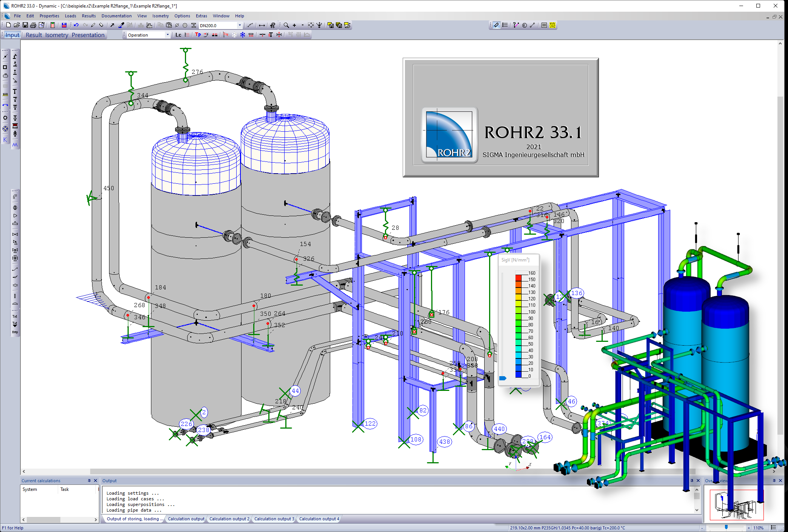Click the Overview panel thumbnail
Image resolution: width=788 pixels, height=532 pixels.
click(x=736, y=505)
